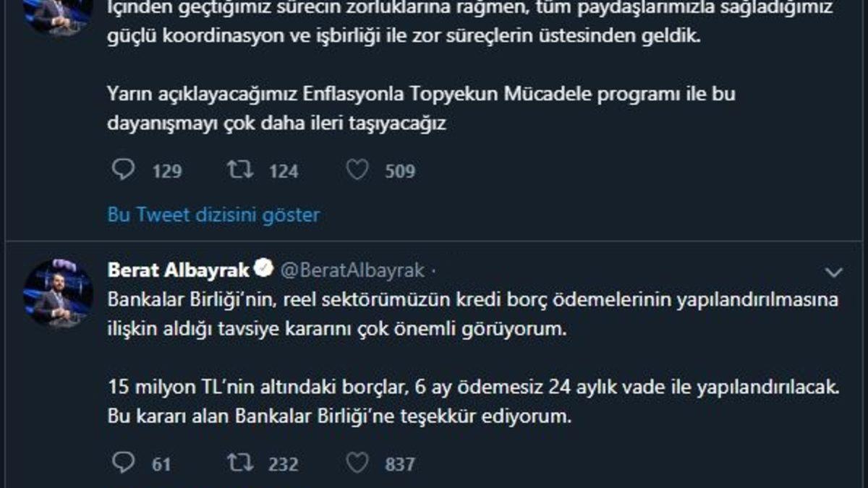The width and height of the screenshot is (868, 488).
Task: Click the @BeratAlbayrak handle
Action: pyautogui.click(x=352, y=270)
